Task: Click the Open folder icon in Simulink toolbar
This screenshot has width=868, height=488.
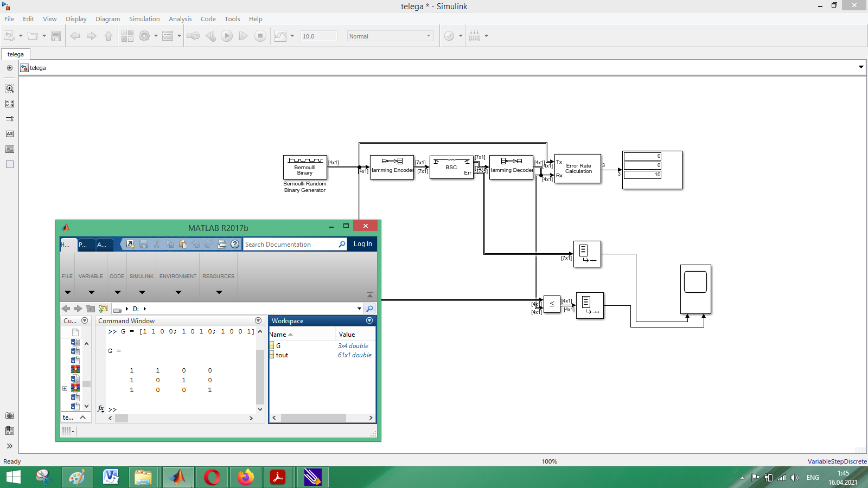Action: 33,36
